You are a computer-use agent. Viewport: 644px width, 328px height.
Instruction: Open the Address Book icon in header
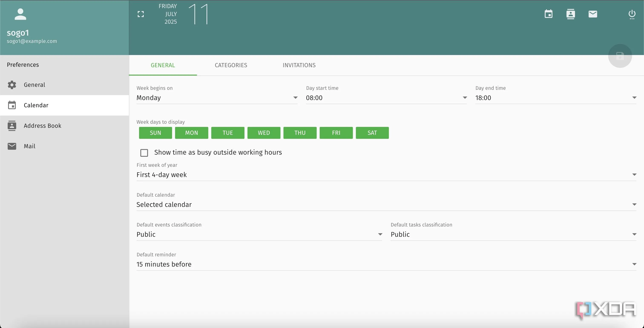(571, 14)
